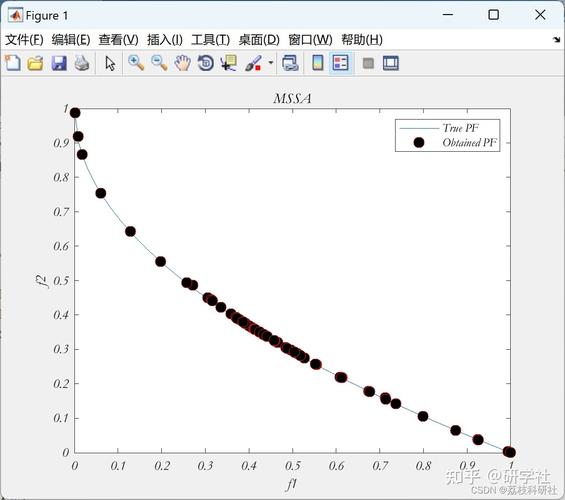Screen dimensions: 565x500
Task: Choose the Rotate 3D tool
Action: 206,63
